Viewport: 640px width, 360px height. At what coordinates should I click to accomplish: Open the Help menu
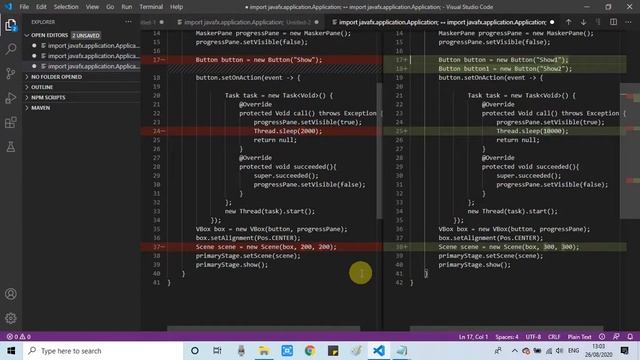[176, 7]
